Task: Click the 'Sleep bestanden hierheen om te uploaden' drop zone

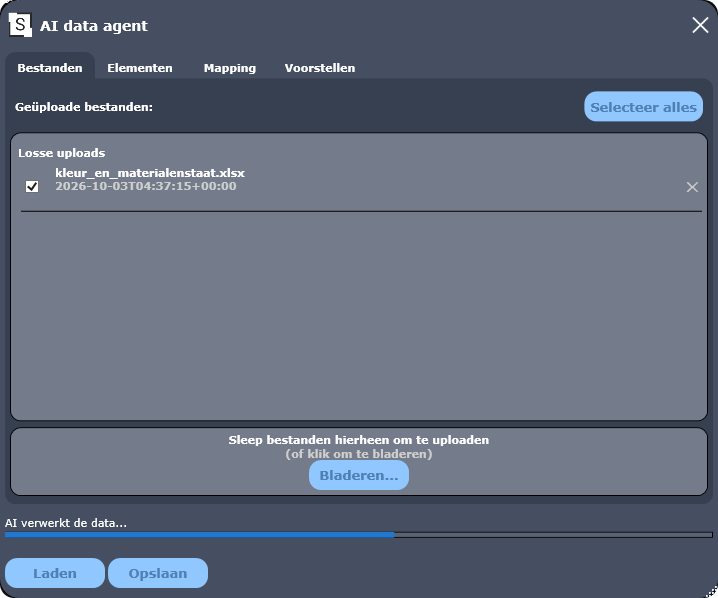Action: (359, 462)
